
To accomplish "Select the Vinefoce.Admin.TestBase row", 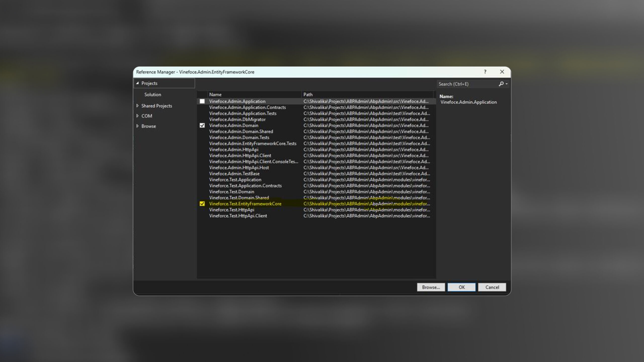I will point(316,174).
